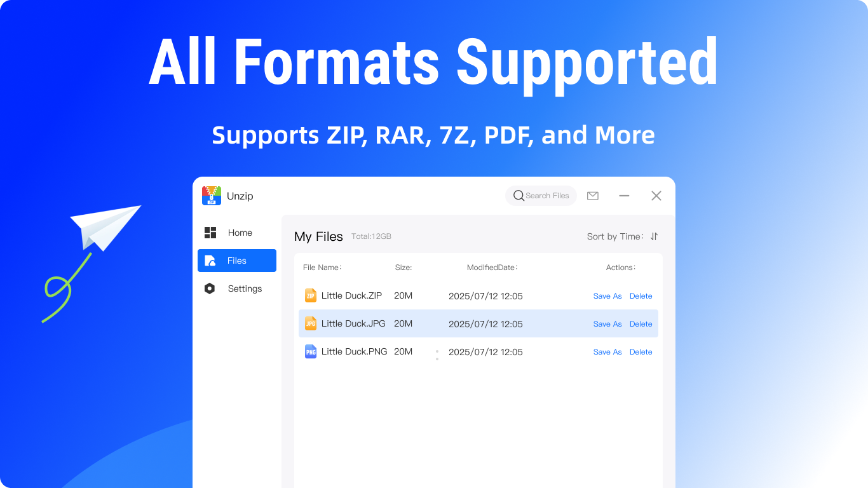Image resolution: width=868 pixels, height=488 pixels.
Task: Open the Sort by Time option
Action: [x=616, y=236]
